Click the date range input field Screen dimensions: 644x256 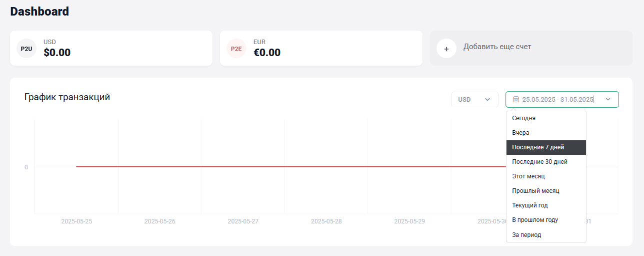coord(562,99)
